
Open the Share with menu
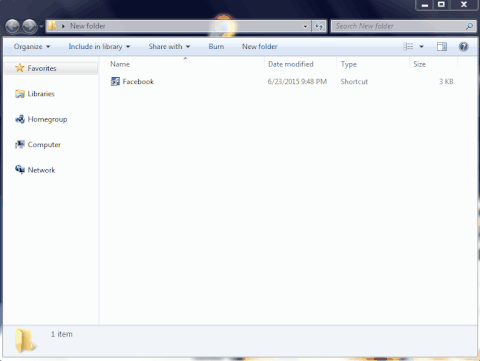click(169, 47)
